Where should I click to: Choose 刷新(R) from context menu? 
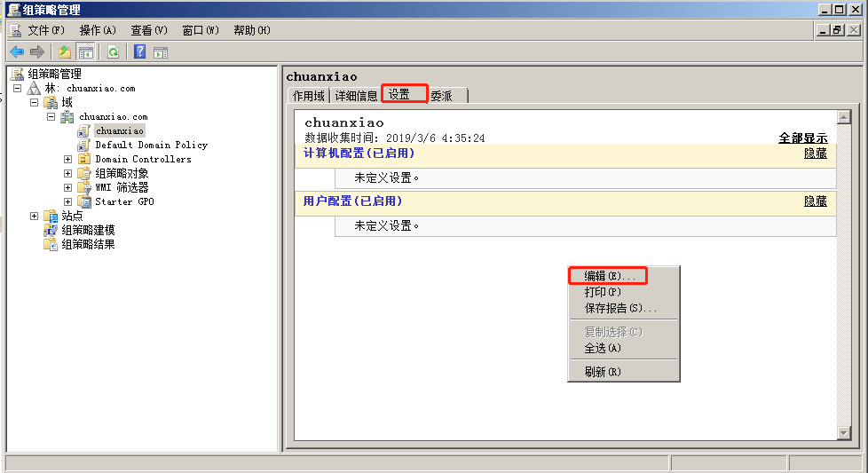624,372
